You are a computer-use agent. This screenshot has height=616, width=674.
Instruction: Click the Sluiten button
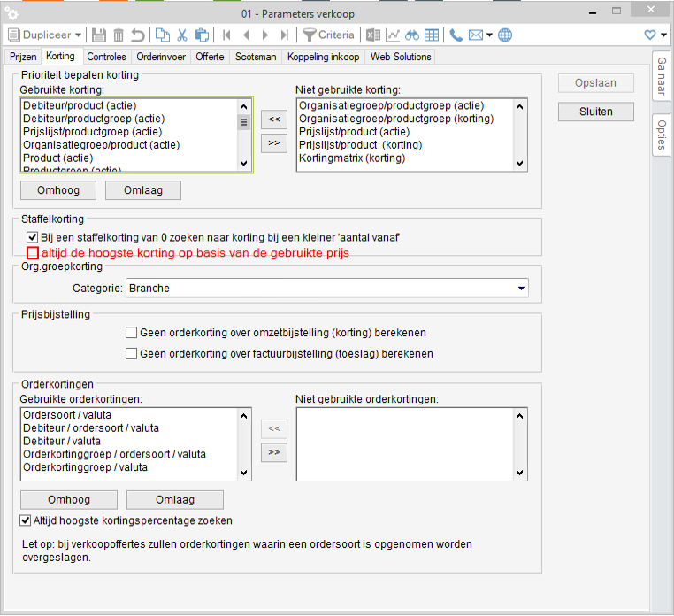596,112
